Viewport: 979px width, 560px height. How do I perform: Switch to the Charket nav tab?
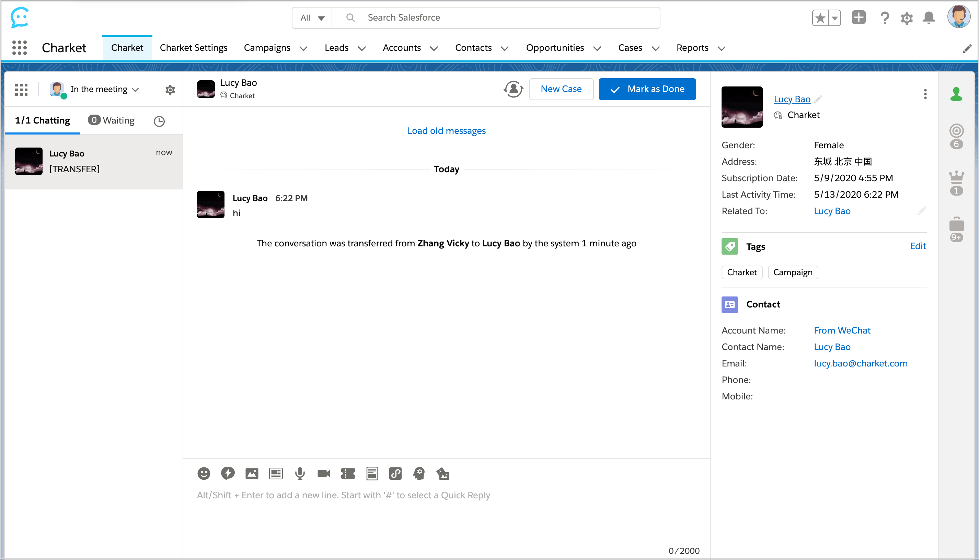click(x=127, y=48)
